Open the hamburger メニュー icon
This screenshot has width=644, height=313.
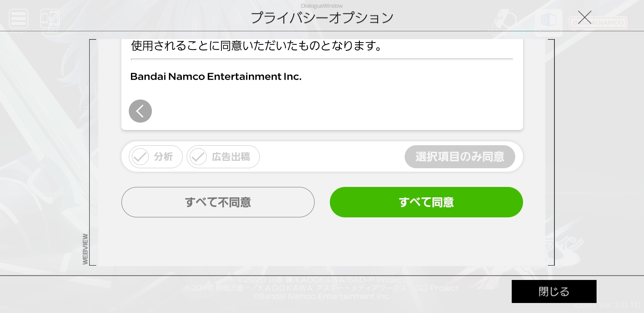pos(18,19)
